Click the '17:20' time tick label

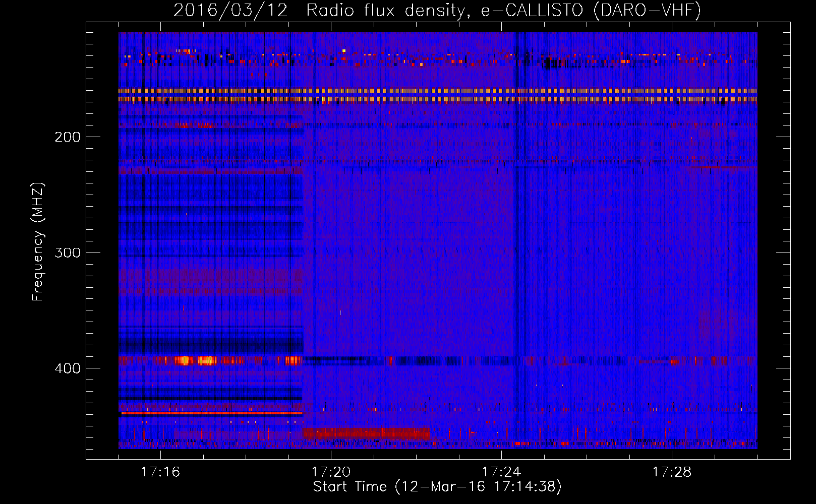point(331,472)
